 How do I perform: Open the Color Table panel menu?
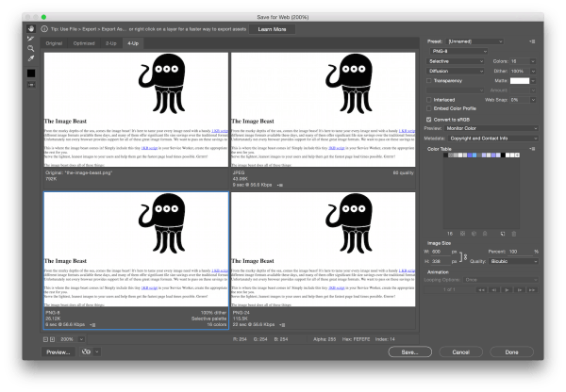[532, 148]
